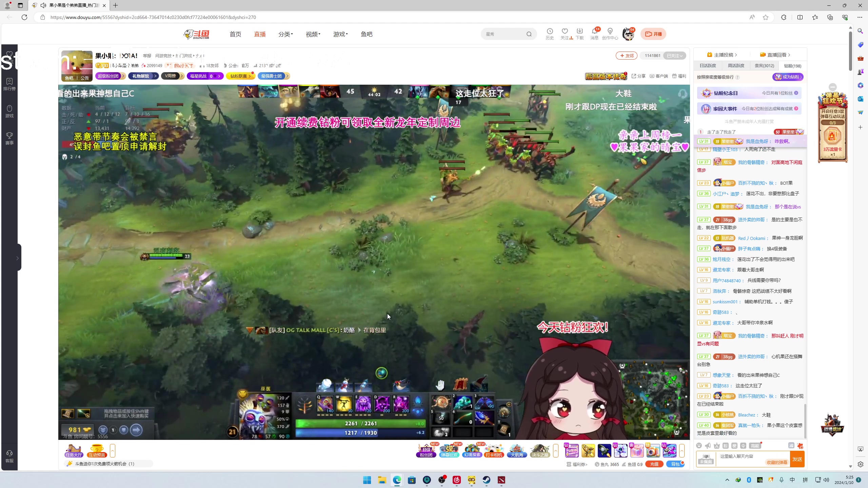The image size is (868, 488).
Task: Open Steam from the Windows taskbar
Action: [x=487, y=480]
